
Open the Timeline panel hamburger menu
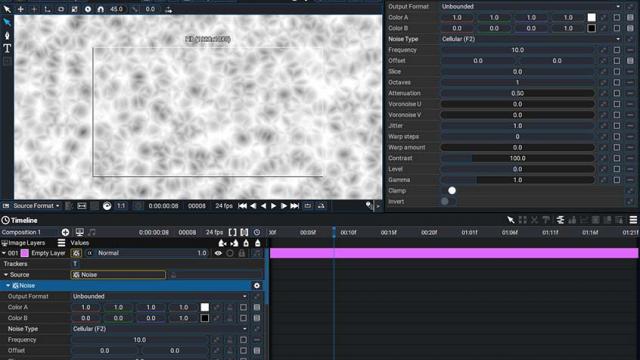pos(633,220)
